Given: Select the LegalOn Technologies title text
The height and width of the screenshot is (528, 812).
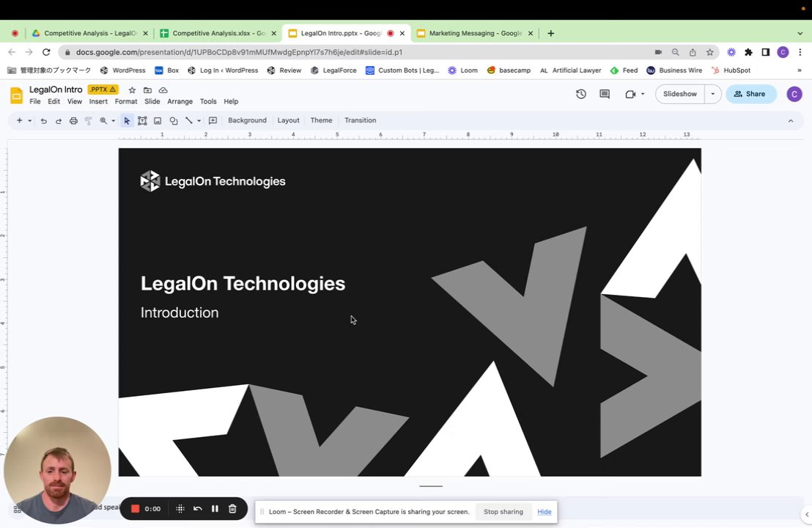Looking at the screenshot, I should 243,283.
